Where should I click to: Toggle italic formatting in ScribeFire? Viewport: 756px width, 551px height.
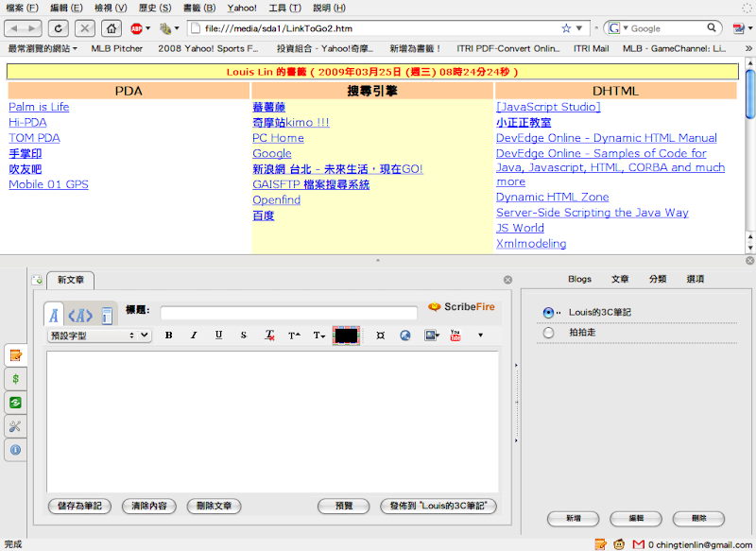[194, 335]
